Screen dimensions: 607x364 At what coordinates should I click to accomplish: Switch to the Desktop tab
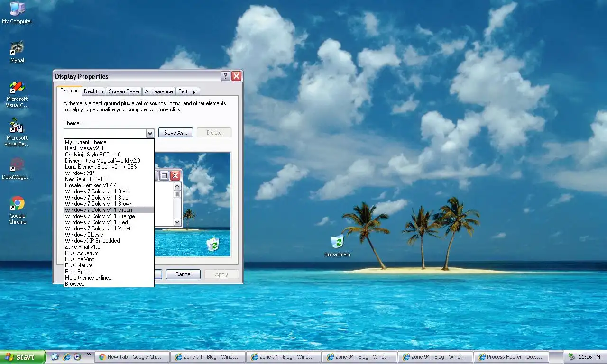point(93,91)
